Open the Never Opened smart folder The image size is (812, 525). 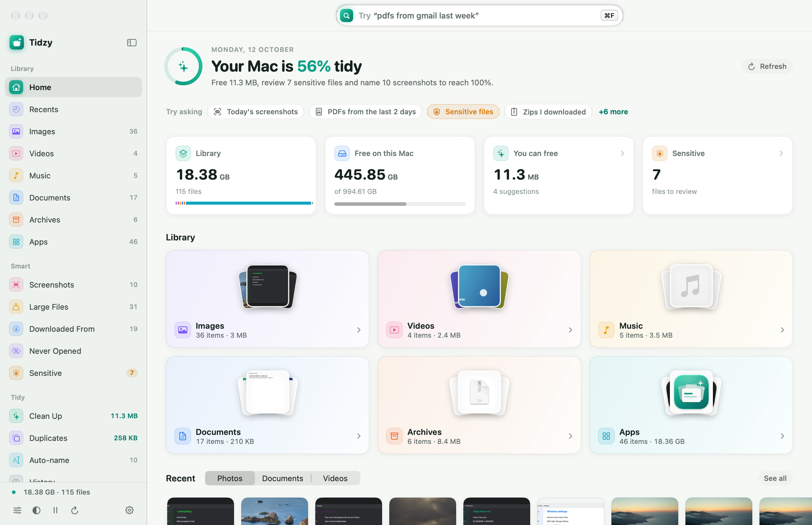click(x=73, y=351)
